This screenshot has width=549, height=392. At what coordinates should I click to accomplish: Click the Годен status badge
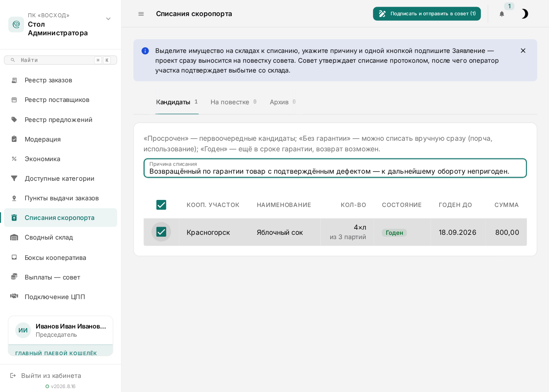[x=394, y=232]
